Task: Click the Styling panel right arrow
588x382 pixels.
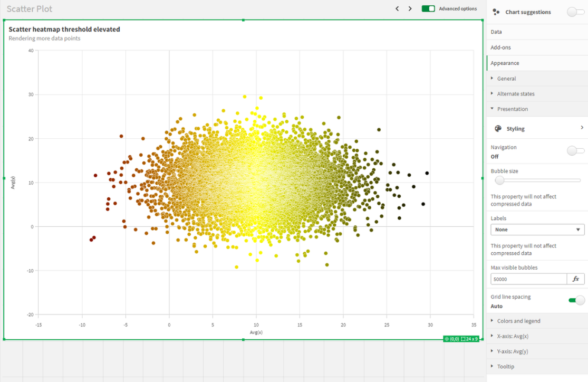Action: coord(582,127)
